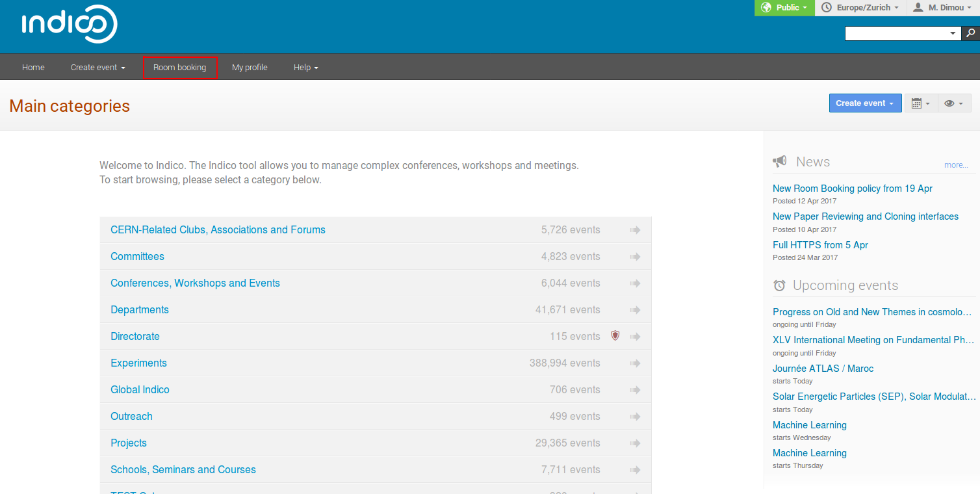Open CERN-Related Clubs, Associations and Forums category
Screen dimensions: 980x494
(218, 230)
